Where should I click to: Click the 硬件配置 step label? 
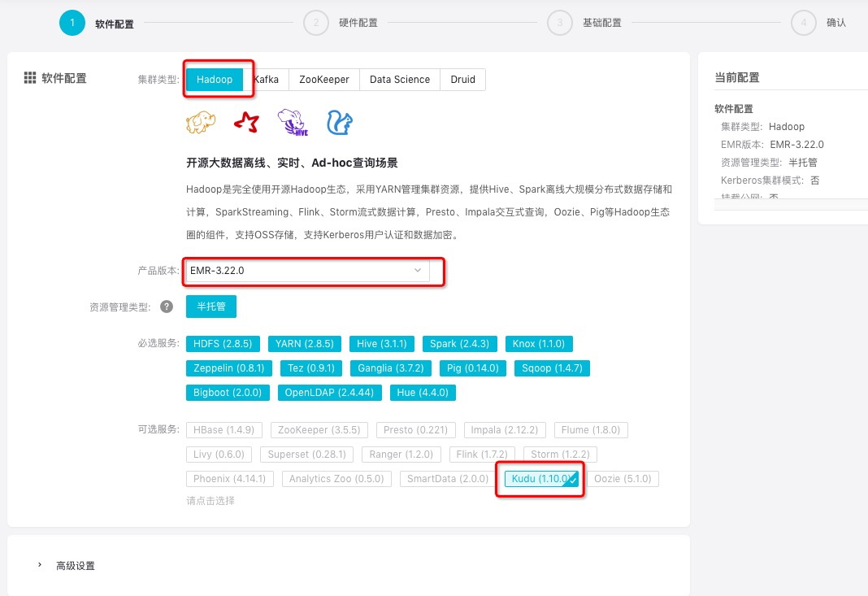(358, 23)
